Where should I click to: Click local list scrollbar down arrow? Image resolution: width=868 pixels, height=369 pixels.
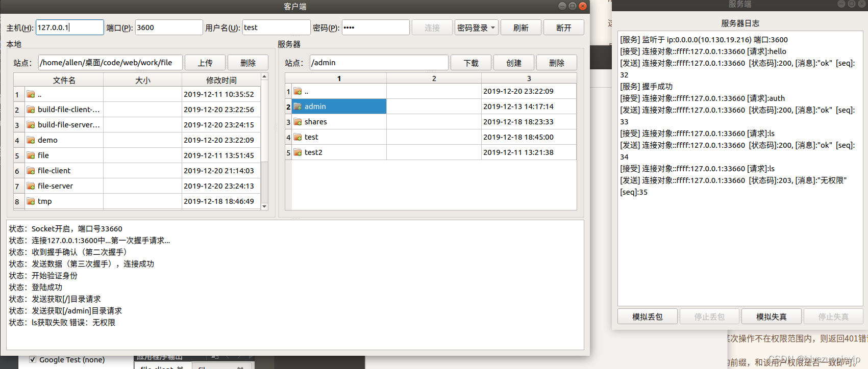point(264,206)
